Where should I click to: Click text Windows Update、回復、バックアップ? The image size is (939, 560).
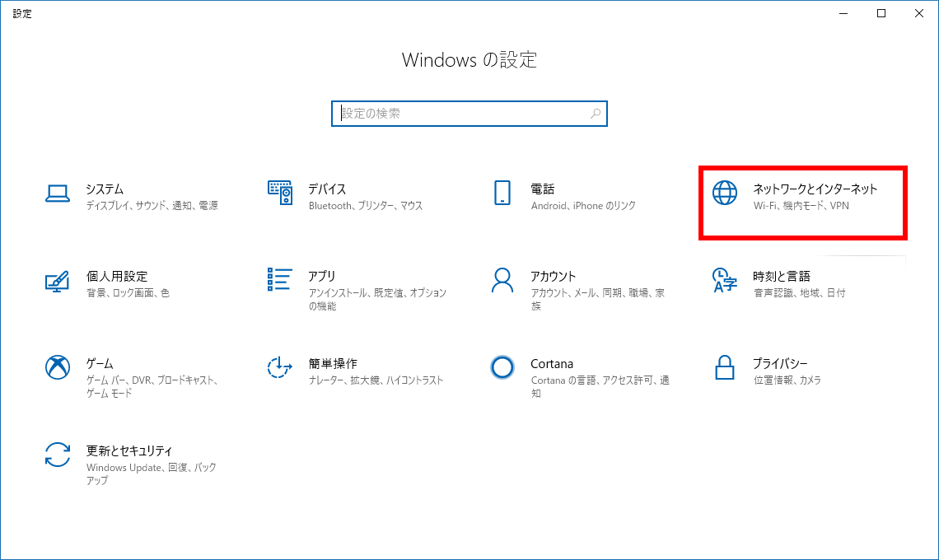[152, 474]
